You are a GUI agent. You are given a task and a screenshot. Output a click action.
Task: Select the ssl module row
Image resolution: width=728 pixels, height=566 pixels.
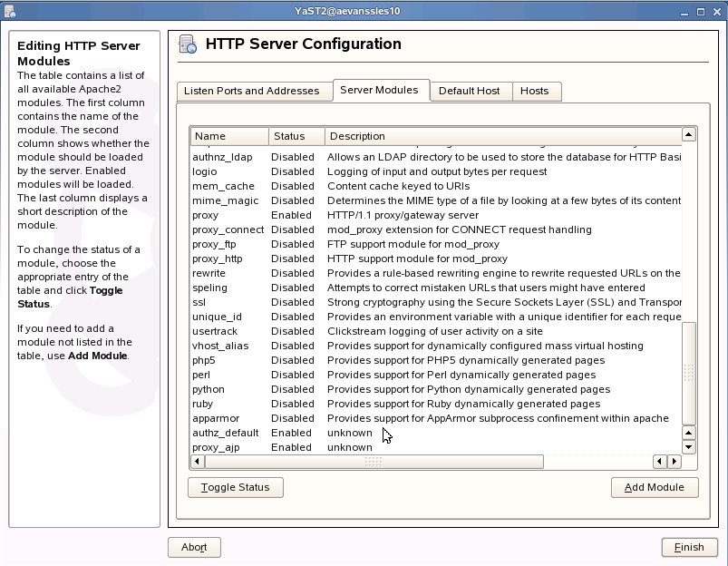pyautogui.click(x=436, y=303)
